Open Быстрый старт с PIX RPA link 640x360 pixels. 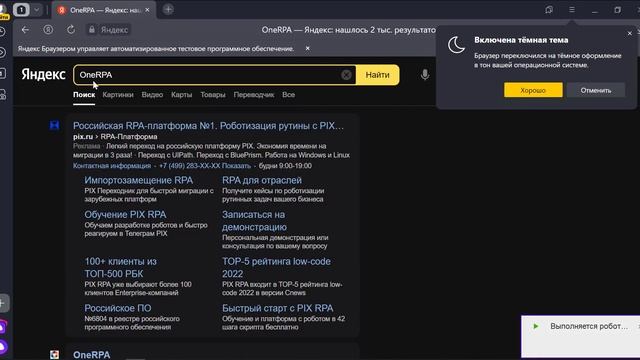tap(278, 308)
